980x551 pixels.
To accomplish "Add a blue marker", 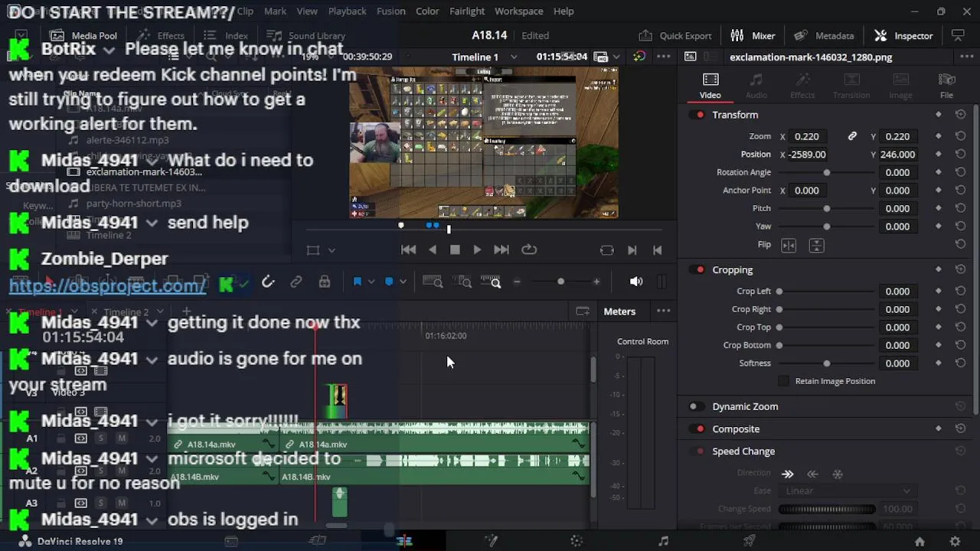I will (x=389, y=282).
